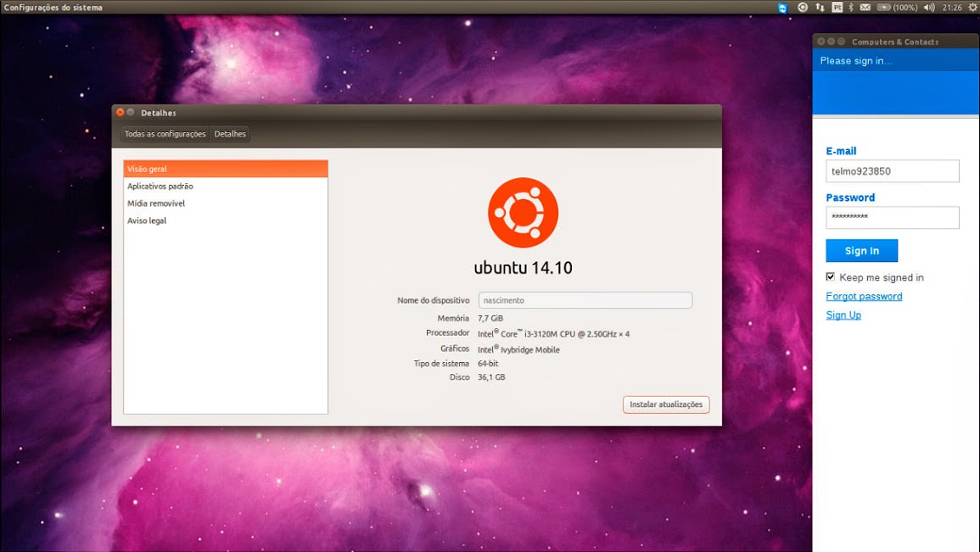Click the Disco value 36,1 GB

[x=491, y=377]
